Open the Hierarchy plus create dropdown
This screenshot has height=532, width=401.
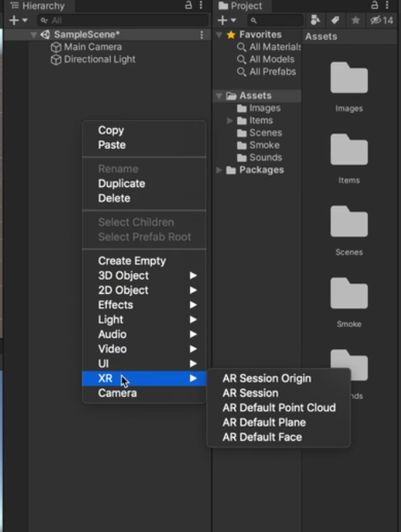tap(18, 21)
